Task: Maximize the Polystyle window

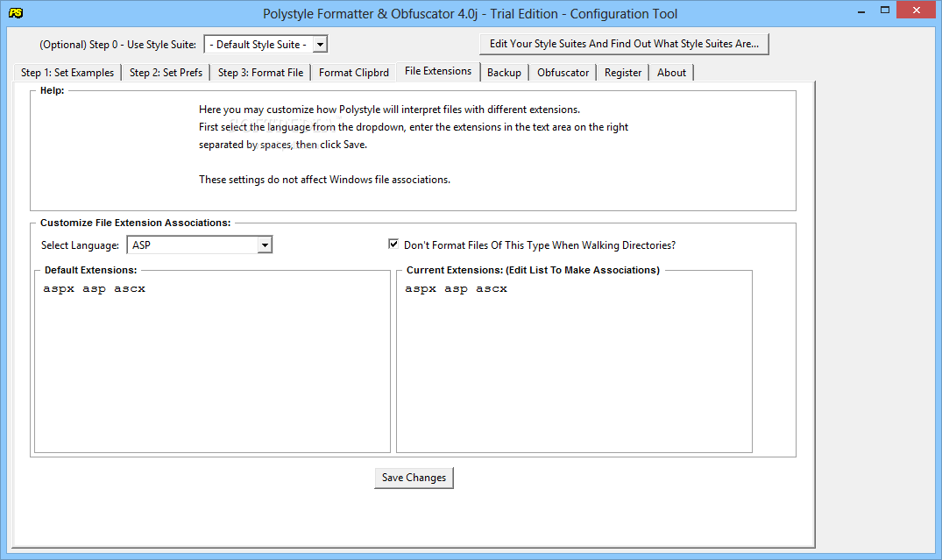Action: coord(884,11)
